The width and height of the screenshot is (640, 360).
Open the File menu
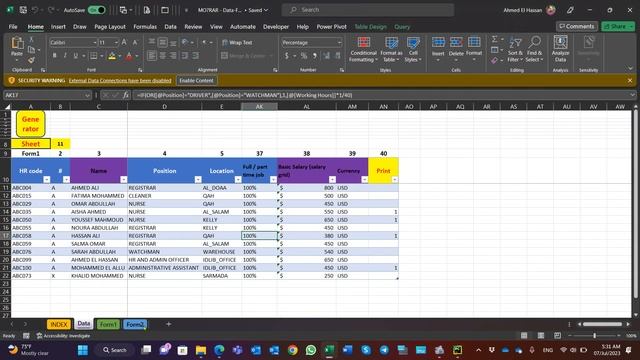pyautogui.click(x=13, y=27)
